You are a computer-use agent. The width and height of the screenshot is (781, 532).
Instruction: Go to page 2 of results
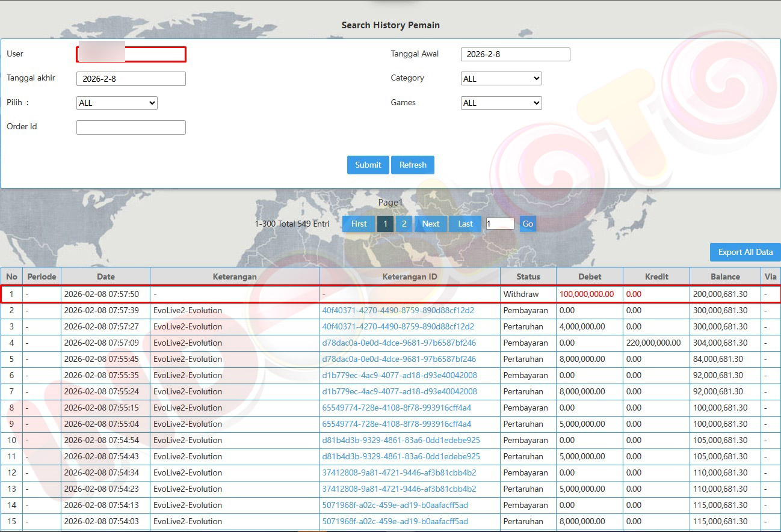click(x=404, y=224)
